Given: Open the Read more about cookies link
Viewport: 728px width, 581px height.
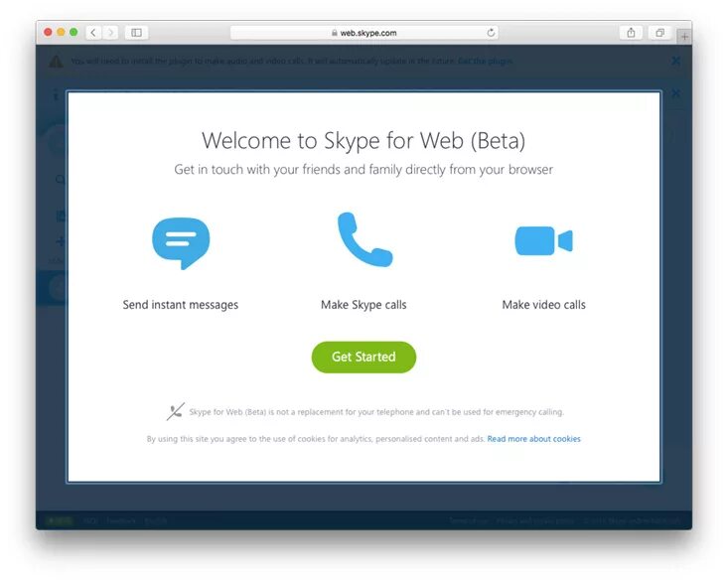Looking at the screenshot, I should coord(533,439).
